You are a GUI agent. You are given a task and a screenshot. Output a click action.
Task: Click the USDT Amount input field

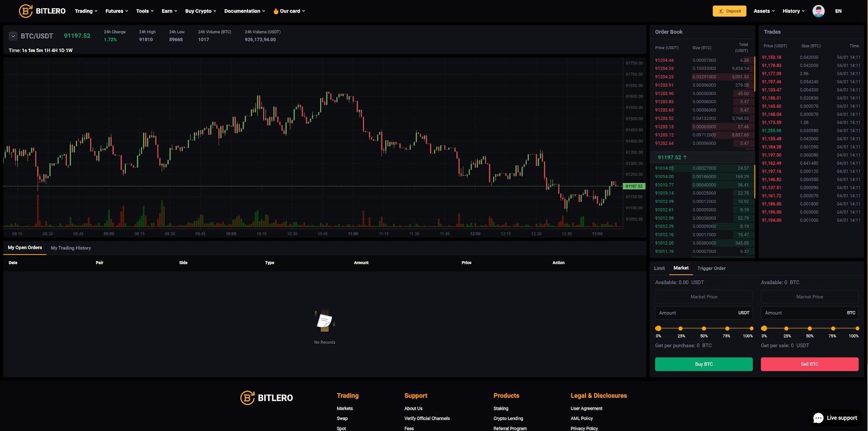[697, 313]
